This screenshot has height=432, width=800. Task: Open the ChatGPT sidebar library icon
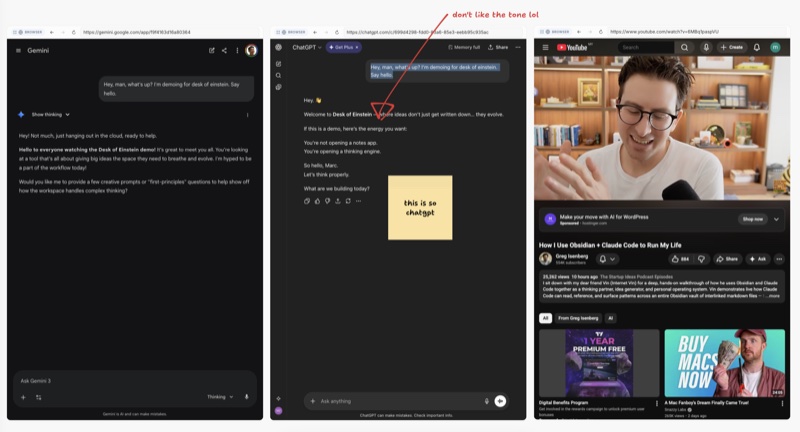(279, 87)
